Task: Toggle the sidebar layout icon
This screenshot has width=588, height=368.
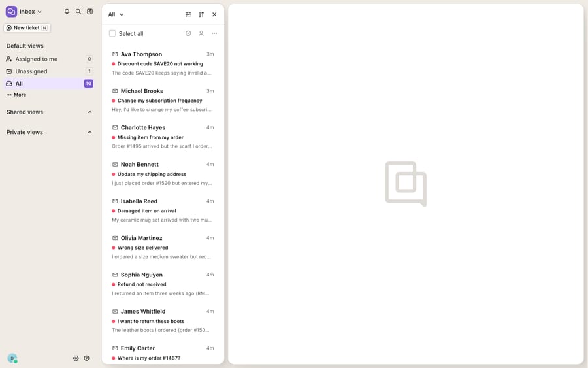Action: [90, 12]
